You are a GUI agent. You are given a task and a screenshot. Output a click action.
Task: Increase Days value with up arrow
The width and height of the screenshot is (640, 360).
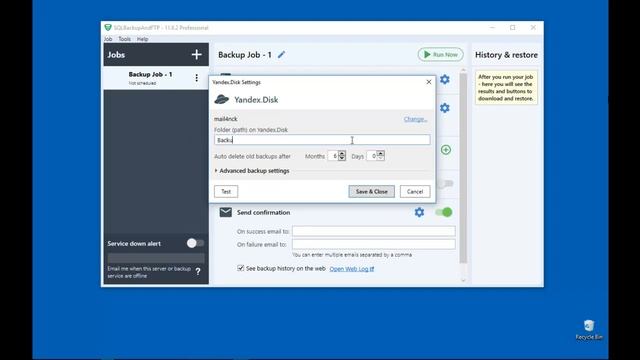(x=380, y=153)
